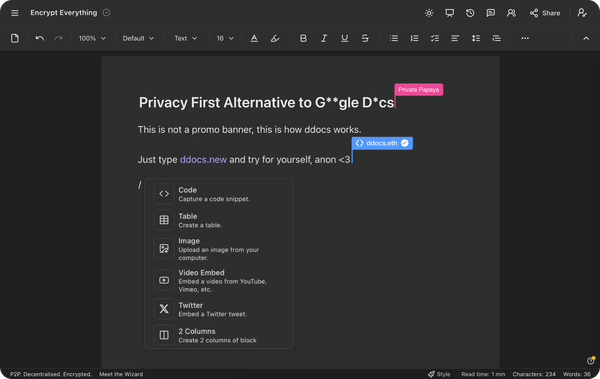Toggle strikethrough formatting
Viewport: 600px width, 379px height.
pos(365,38)
